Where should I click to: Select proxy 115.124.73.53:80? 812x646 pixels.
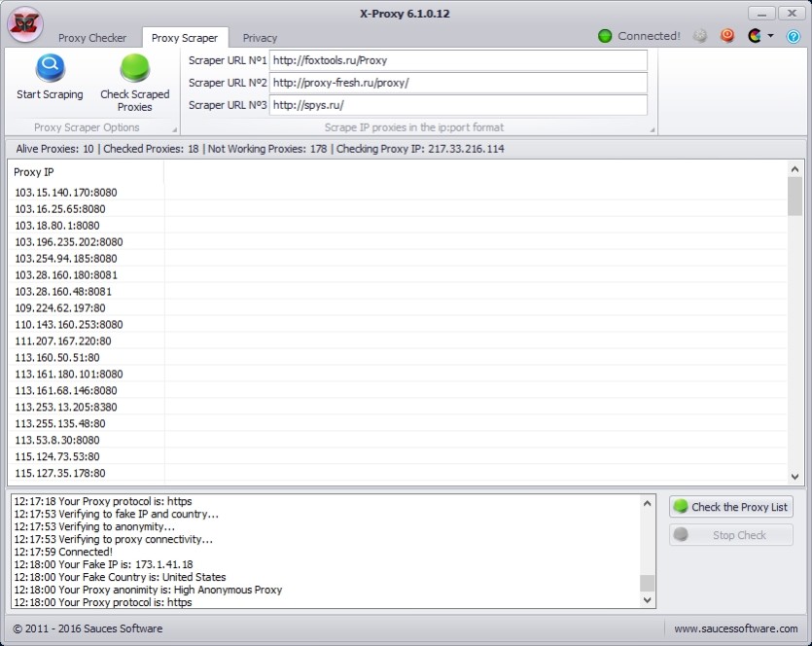pos(57,457)
